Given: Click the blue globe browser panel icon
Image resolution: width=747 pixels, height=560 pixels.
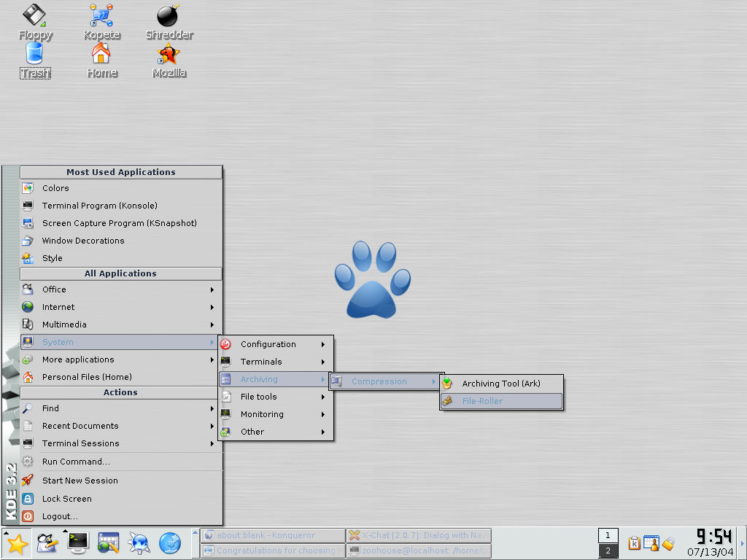Looking at the screenshot, I should pyautogui.click(x=169, y=542).
